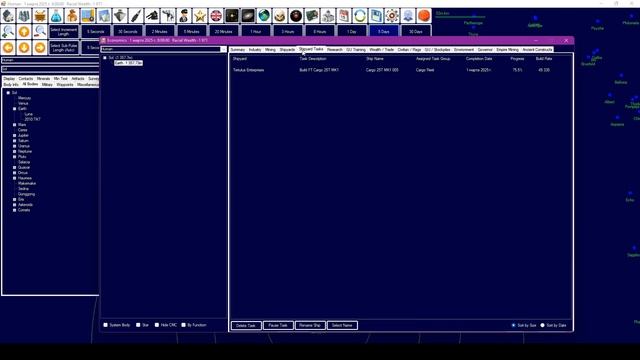Open the teddy bear toolbar icon
This screenshot has width=640, height=360.
coord(72,16)
